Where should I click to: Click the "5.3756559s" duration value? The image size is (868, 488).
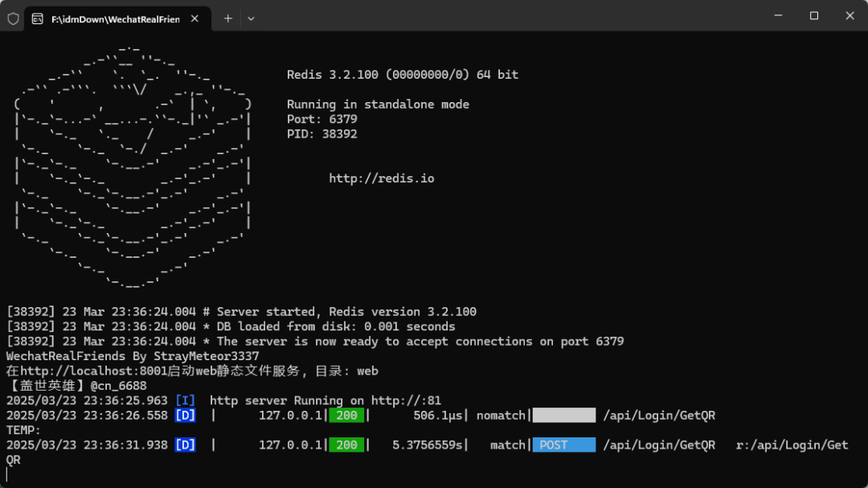[x=427, y=445]
